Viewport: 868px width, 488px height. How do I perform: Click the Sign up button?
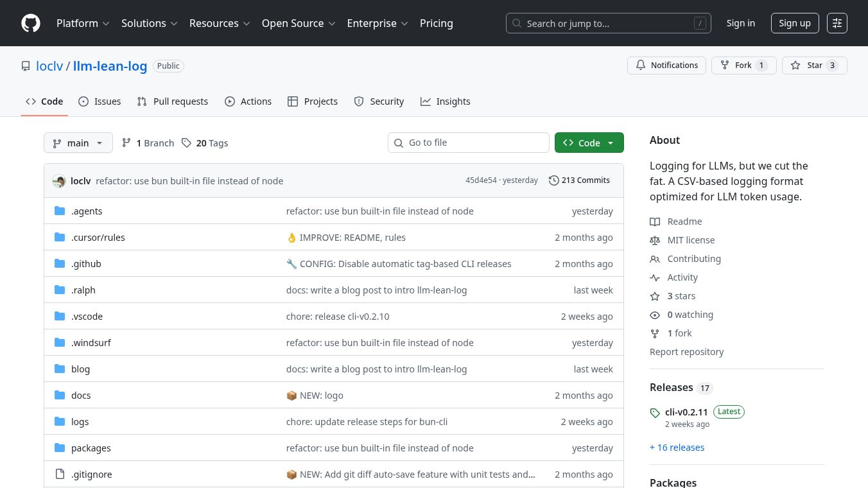click(x=794, y=23)
